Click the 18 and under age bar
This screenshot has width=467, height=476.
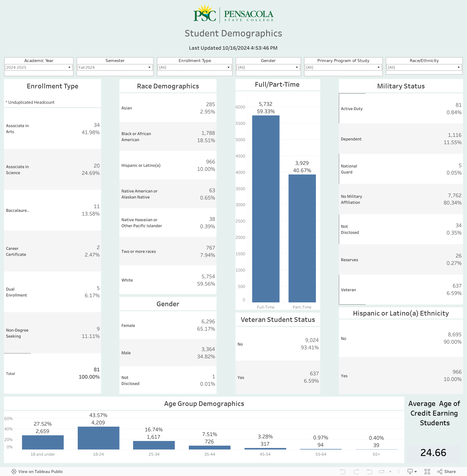[43, 442]
